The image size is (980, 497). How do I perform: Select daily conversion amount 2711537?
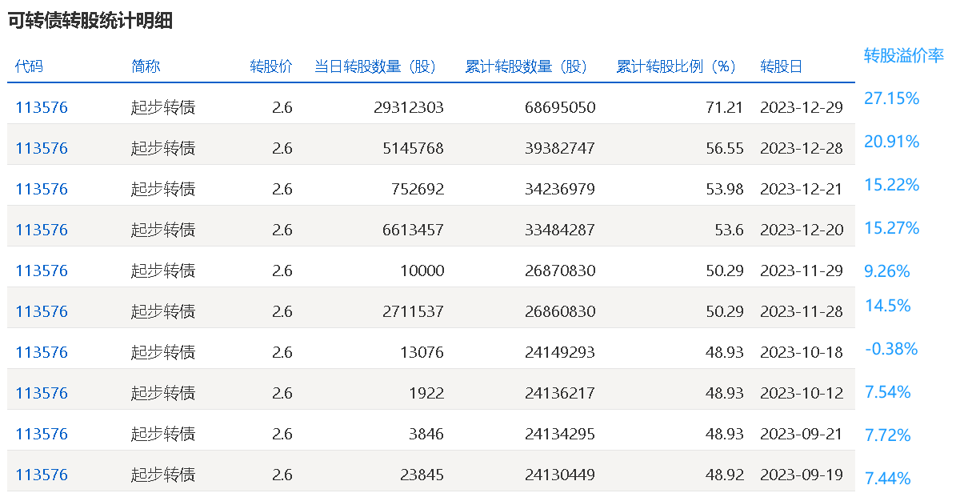coord(414,311)
